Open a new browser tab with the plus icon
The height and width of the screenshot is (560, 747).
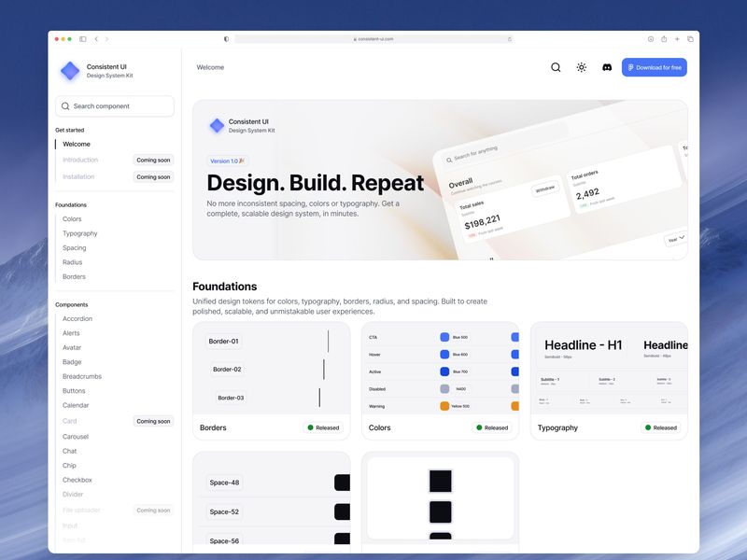tap(675, 39)
